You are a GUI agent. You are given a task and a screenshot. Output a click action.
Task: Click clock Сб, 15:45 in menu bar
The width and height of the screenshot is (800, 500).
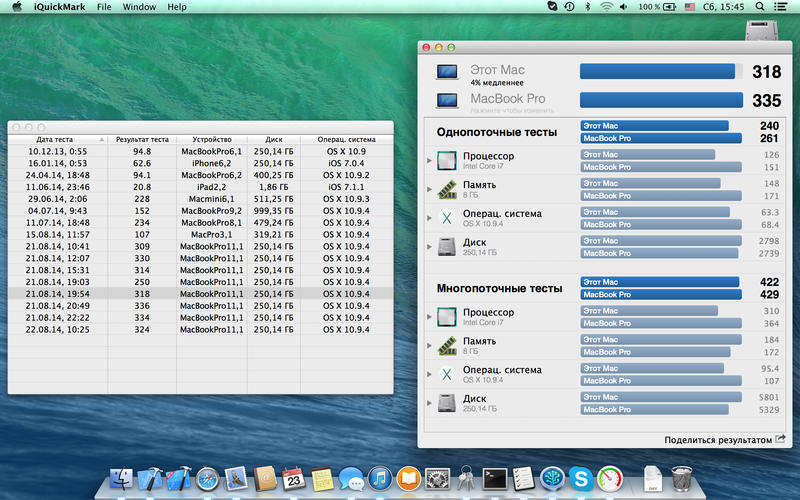723,7
